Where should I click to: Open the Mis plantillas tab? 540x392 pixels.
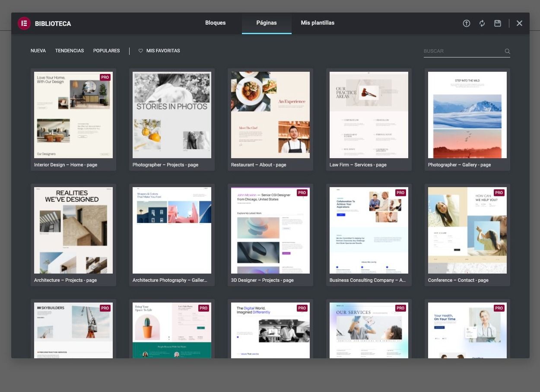(x=318, y=23)
